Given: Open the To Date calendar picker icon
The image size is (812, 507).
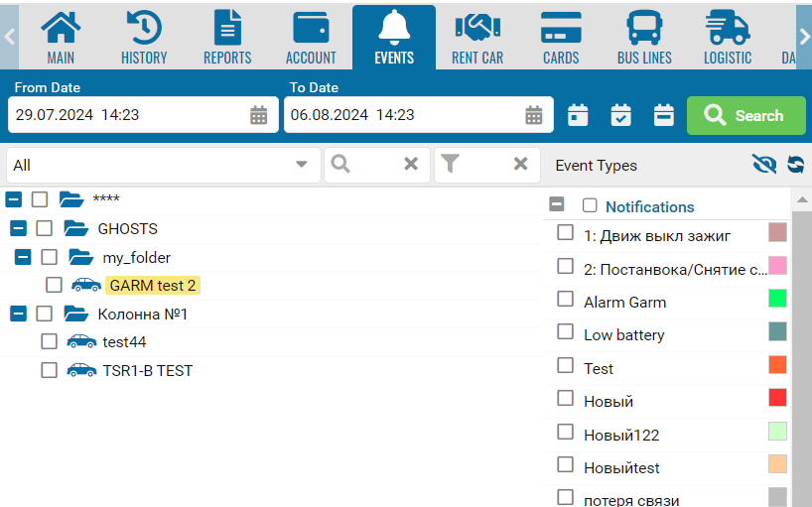Looking at the screenshot, I should pyautogui.click(x=533, y=115).
